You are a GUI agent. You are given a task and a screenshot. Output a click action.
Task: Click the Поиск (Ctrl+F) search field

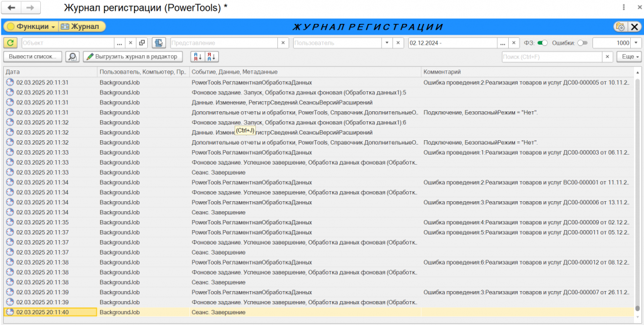552,57
